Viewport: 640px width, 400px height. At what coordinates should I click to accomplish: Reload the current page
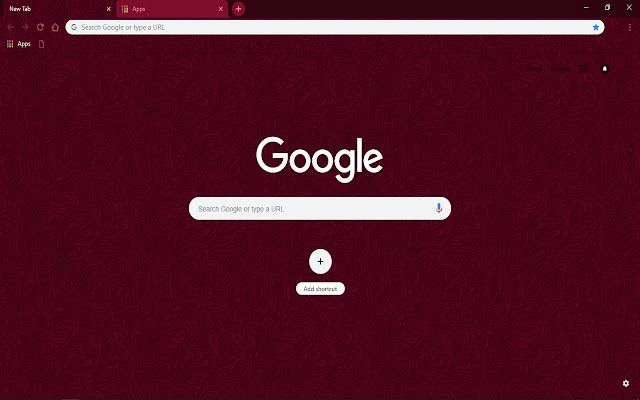tap(40, 27)
